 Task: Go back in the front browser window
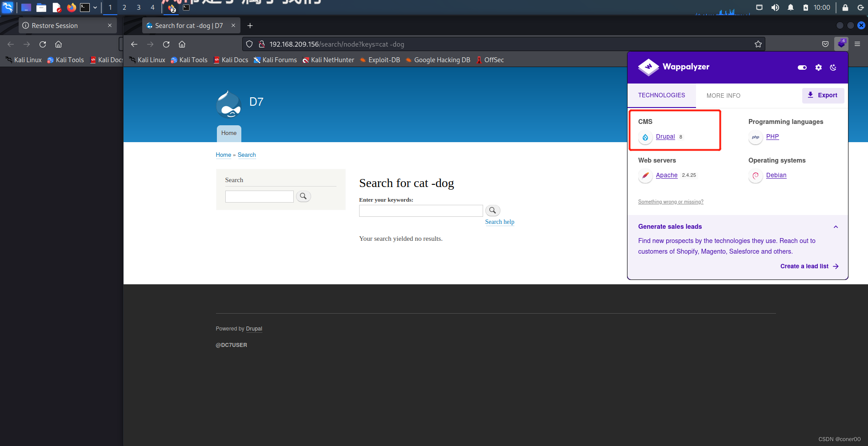coord(134,44)
